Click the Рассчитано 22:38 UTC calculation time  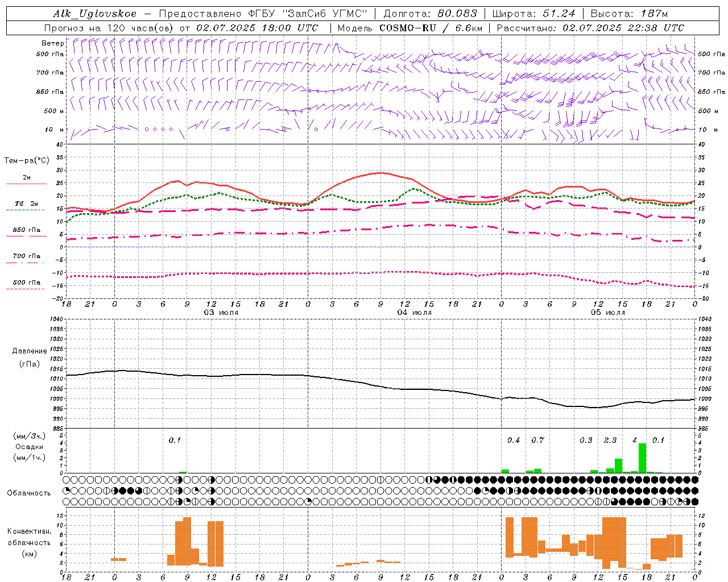click(590, 28)
